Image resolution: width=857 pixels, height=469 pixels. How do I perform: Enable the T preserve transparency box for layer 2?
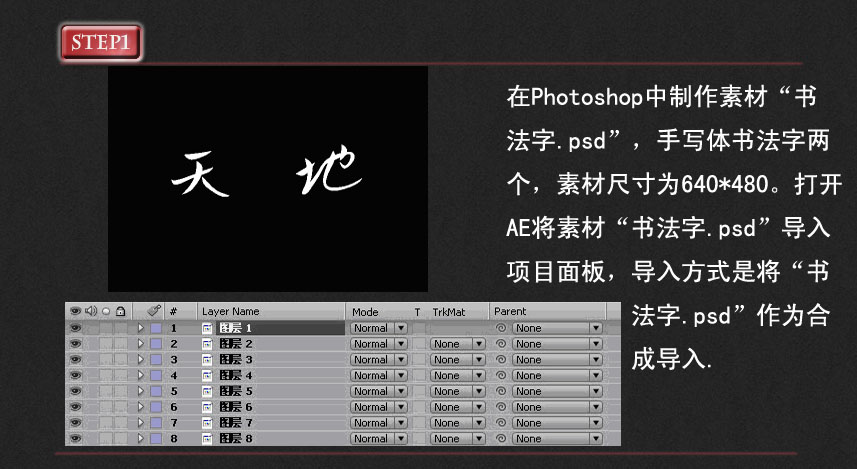tap(419, 344)
